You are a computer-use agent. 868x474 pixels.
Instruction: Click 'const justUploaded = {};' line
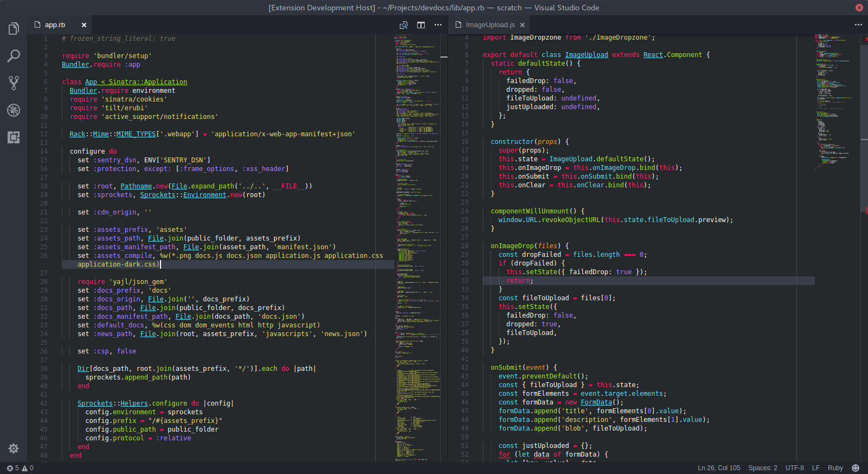545,446
